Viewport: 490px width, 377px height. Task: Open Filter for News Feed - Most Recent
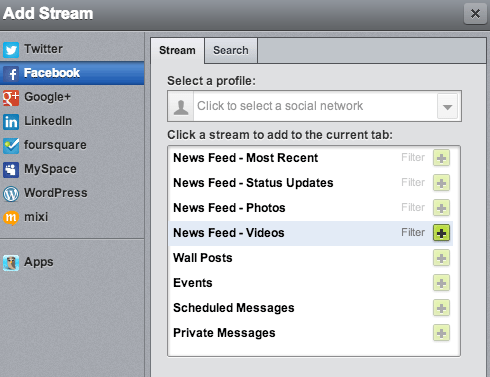coord(413,157)
